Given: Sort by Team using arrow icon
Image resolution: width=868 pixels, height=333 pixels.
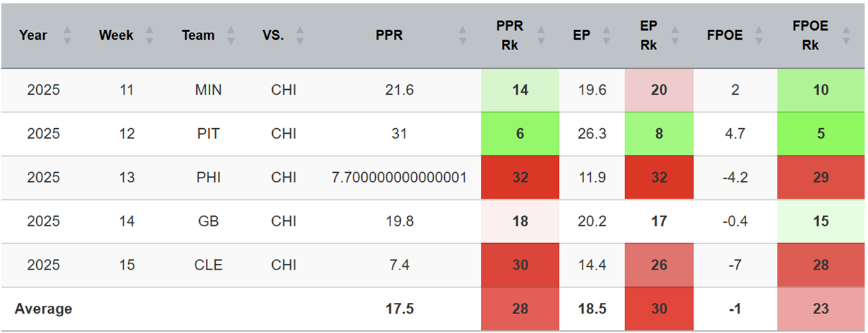Looking at the screenshot, I should click(x=232, y=36).
